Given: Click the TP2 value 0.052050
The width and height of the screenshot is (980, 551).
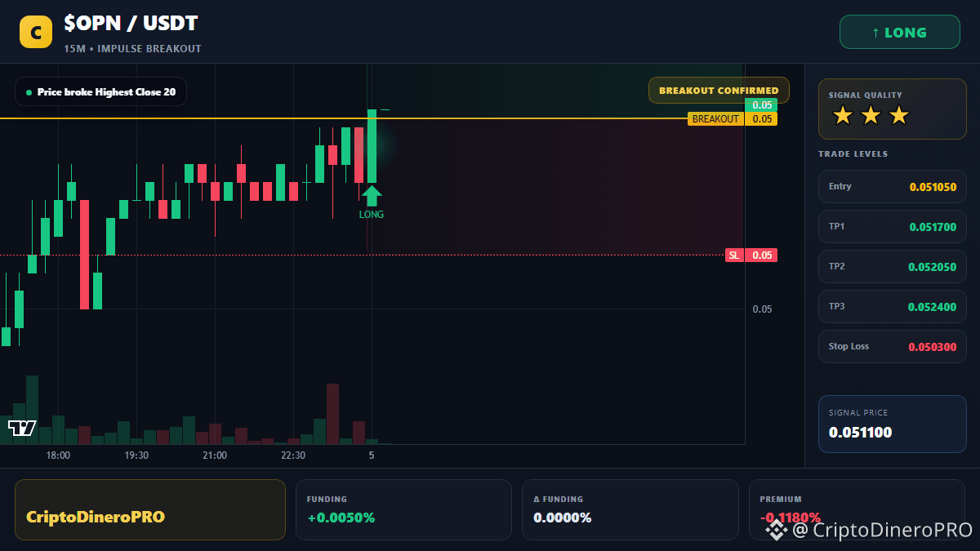Looking at the screenshot, I should [x=933, y=267].
